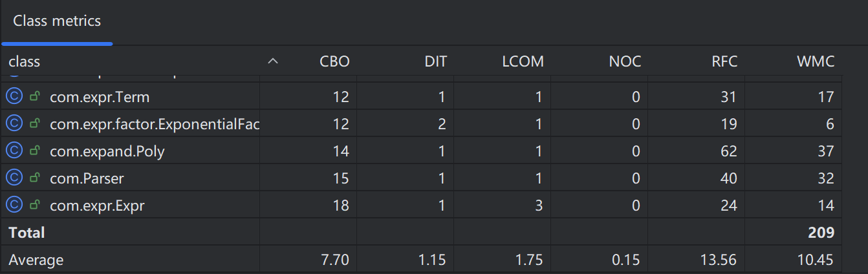Click the class icon beside com.expr.Term
This screenshot has width=868, height=274.
coord(14,97)
